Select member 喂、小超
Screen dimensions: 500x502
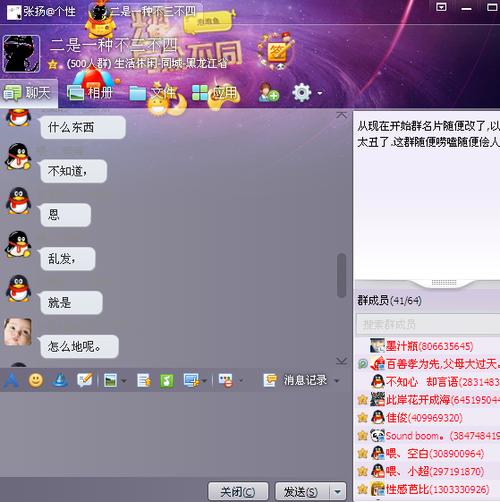[x=428, y=471]
